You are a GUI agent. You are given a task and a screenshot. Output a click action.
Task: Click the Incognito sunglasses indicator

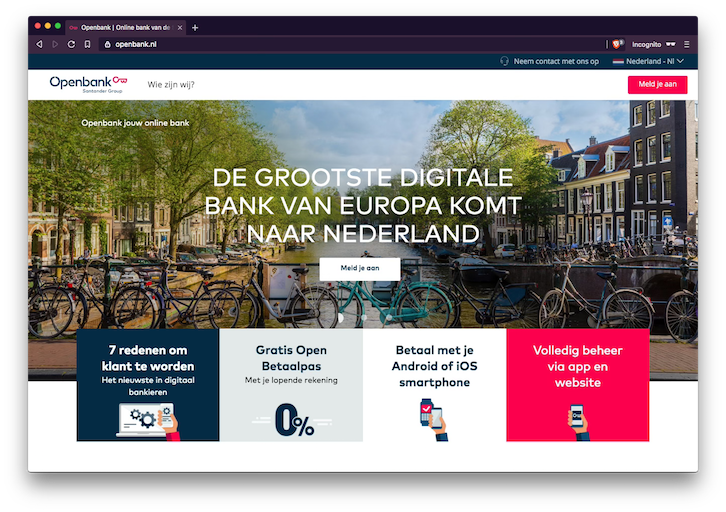pos(670,44)
